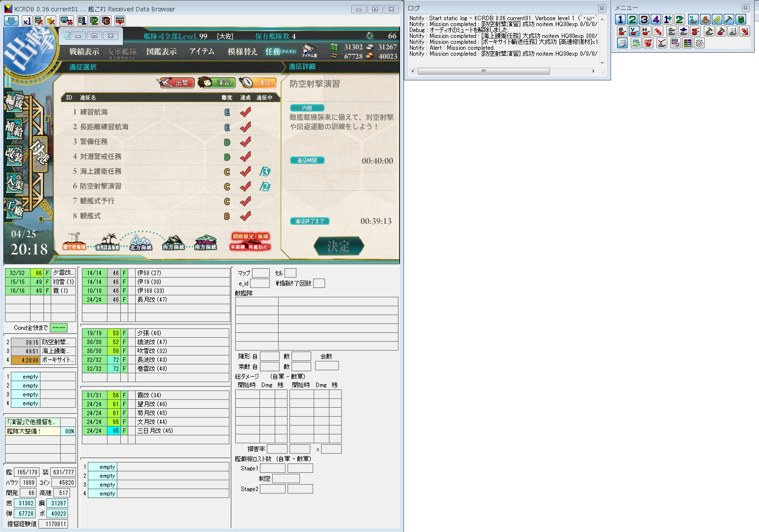Image resolution: width=759 pixels, height=532 pixels.
Task: Select 南方海域 area icon
Action: pyautogui.click(x=206, y=242)
